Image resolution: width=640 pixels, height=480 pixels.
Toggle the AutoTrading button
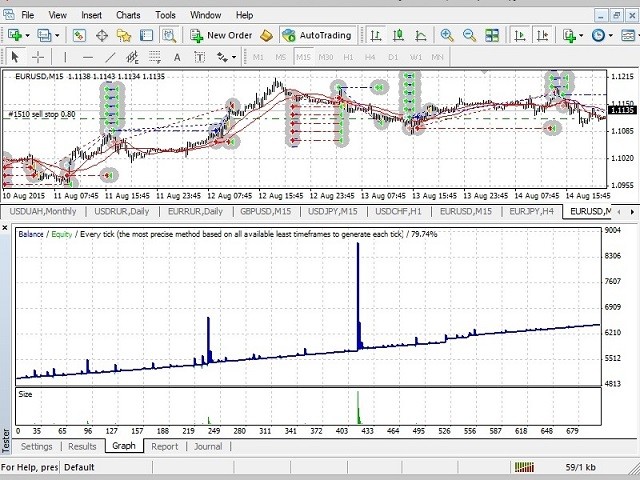click(x=317, y=36)
